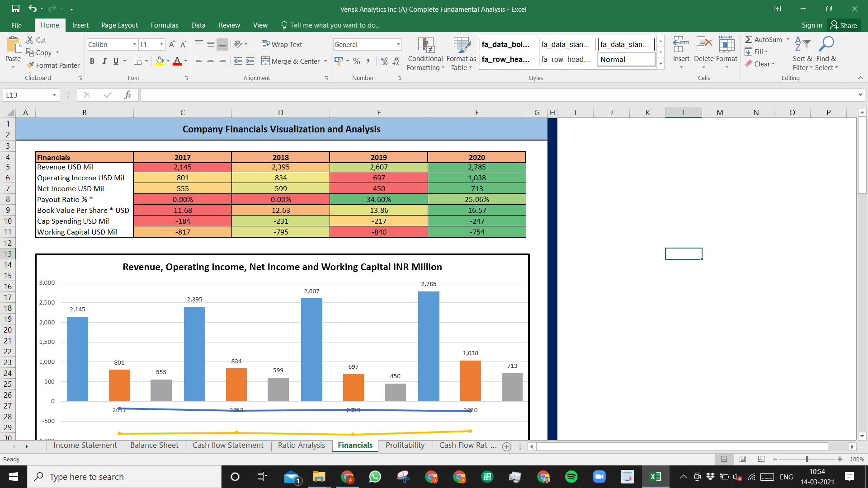Click the Increase Indent icon
The height and width of the screenshot is (488, 868).
(250, 61)
